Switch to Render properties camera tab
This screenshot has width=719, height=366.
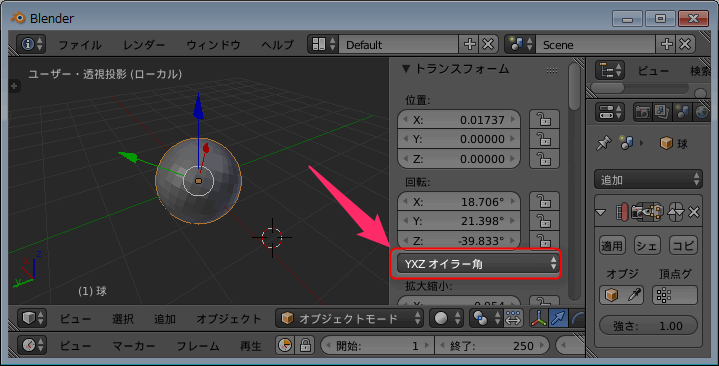point(642,112)
